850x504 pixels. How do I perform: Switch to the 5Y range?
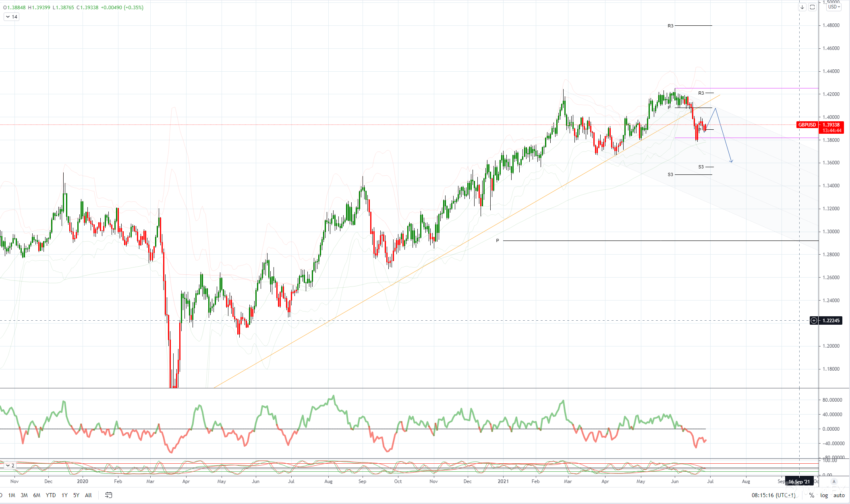pos(76,495)
